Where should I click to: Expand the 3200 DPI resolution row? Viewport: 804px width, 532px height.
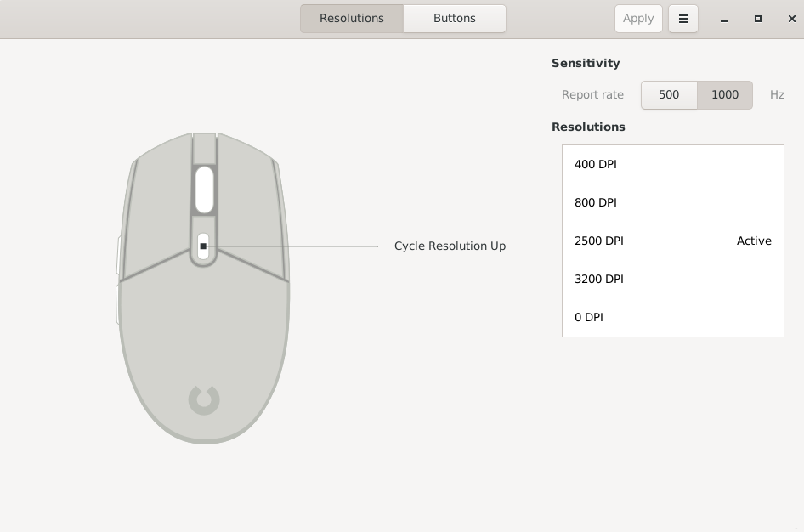coord(673,280)
